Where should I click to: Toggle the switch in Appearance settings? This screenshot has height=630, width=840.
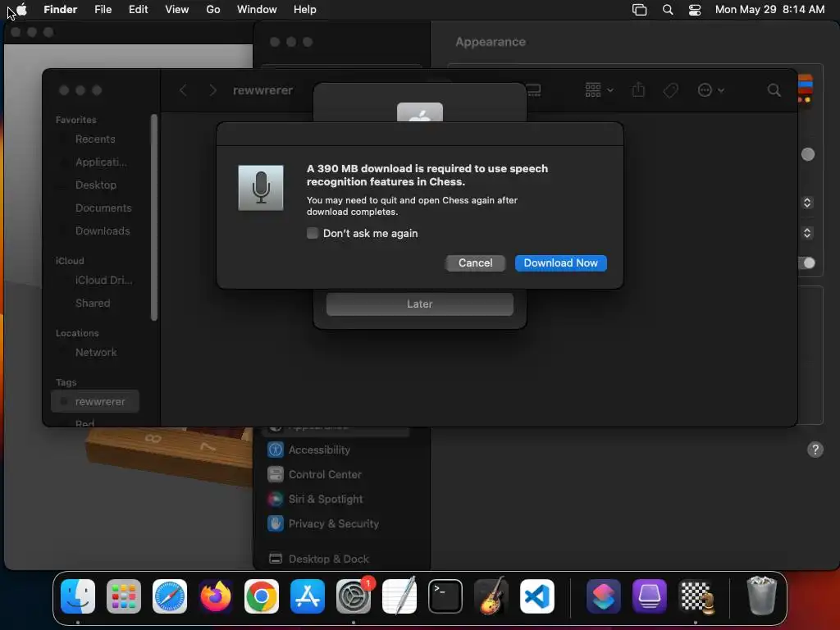(807, 263)
